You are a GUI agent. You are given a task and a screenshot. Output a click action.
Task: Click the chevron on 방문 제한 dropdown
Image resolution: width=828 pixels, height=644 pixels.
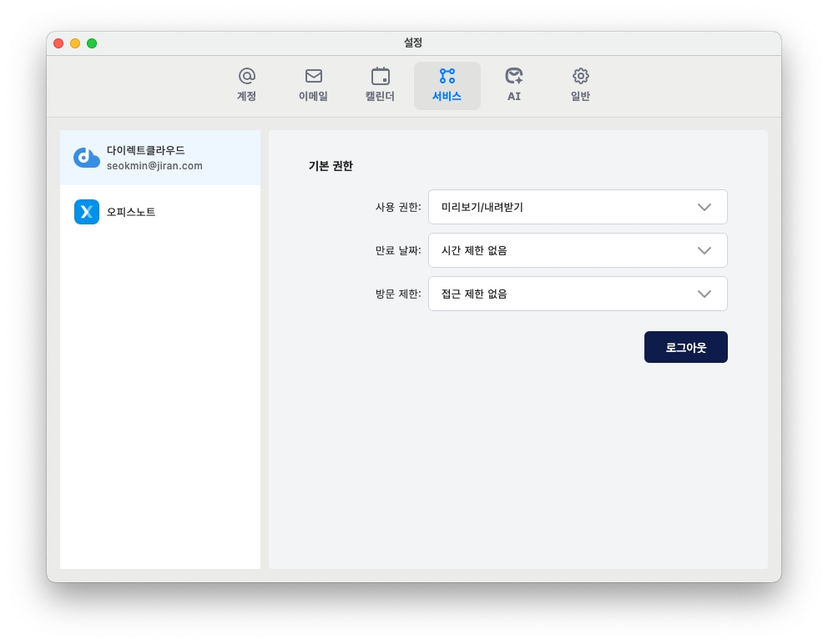(704, 294)
